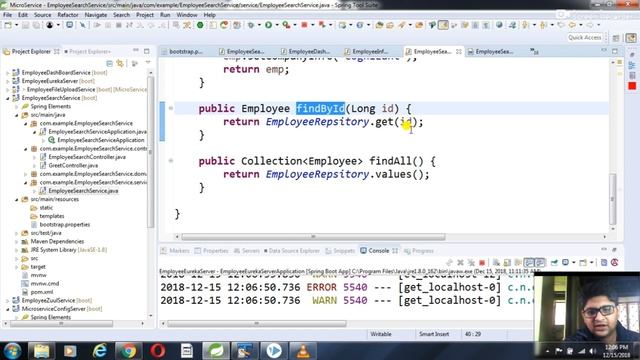The height and width of the screenshot is (360, 640).
Task: Switch to EmployeeInf... editor tab
Action: [x=366, y=51]
